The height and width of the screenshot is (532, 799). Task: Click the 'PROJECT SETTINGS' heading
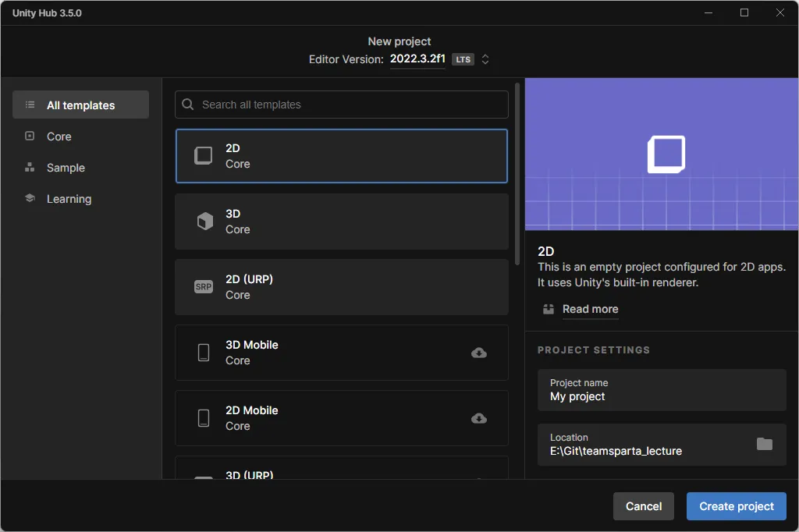tap(594, 350)
